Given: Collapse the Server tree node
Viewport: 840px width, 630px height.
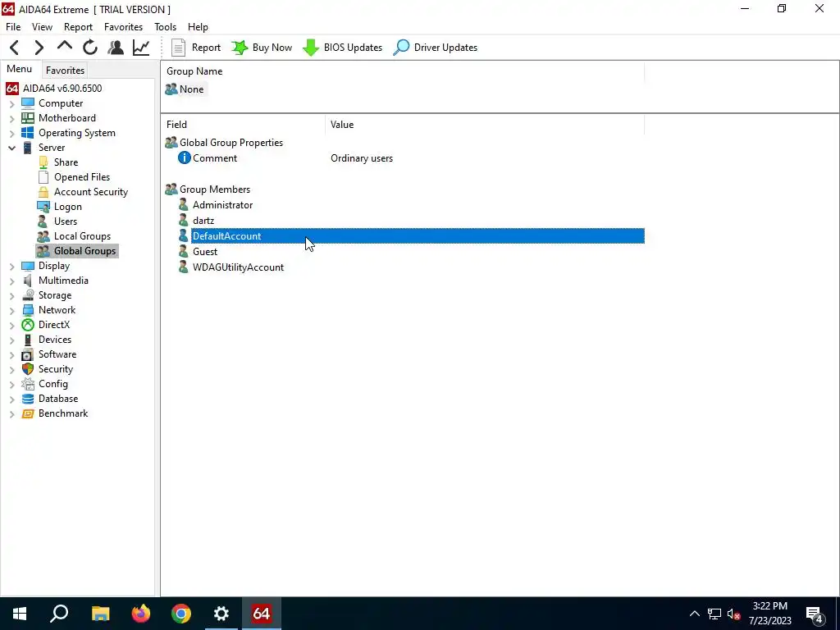Looking at the screenshot, I should 11,148.
